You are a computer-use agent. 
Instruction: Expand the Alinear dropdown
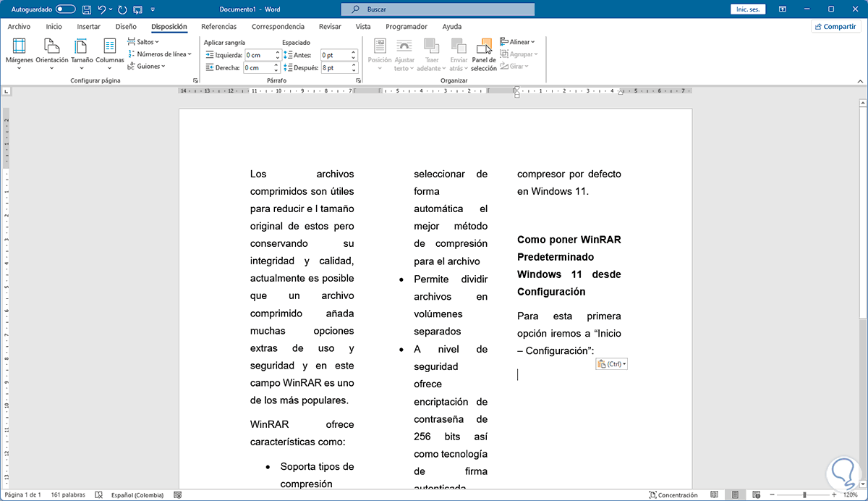[x=516, y=42]
